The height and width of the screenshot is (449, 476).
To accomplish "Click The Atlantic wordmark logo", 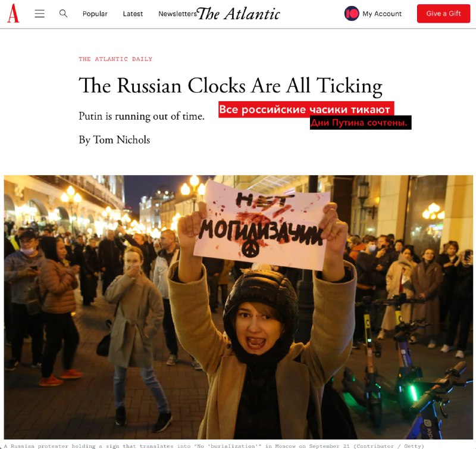I will coord(239,14).
